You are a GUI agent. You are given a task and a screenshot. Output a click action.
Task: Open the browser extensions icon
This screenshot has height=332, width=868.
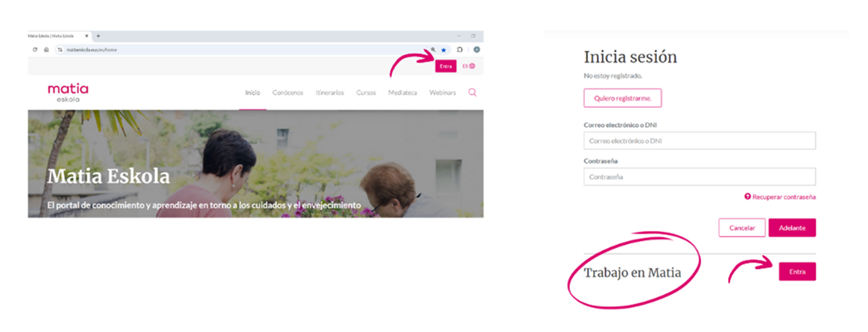[x=460, y=50]
